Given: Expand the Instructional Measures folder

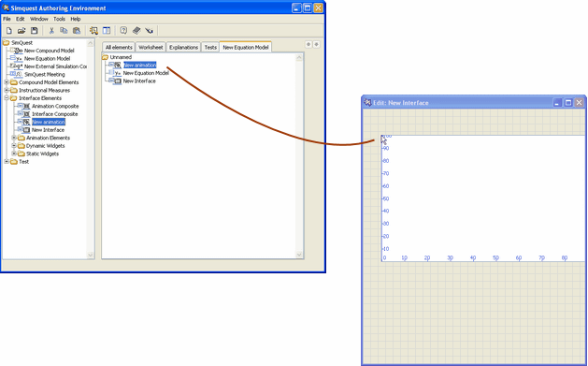Looking at the screenshot, I should [7, 90].
